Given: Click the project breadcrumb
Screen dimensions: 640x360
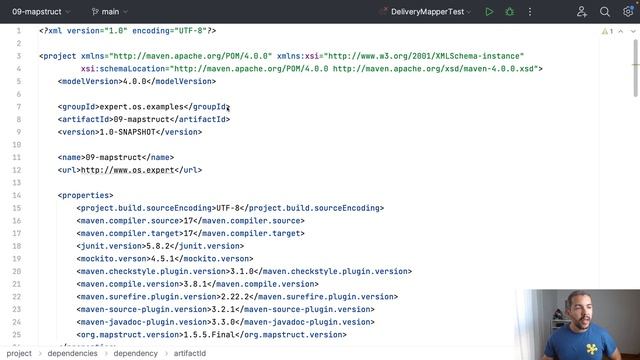Looking at the screenshot, I should tap(19, 353).
